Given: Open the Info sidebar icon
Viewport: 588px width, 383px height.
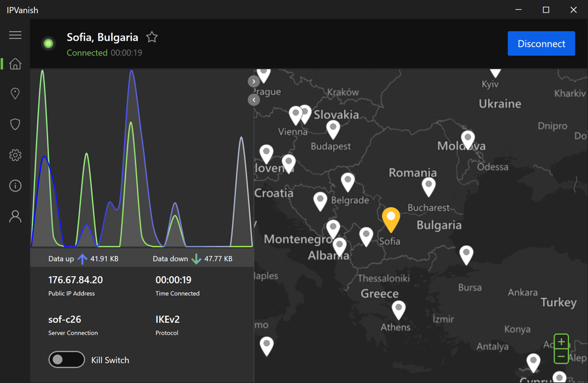Looking at the screenshot, I should click(15, 185).
